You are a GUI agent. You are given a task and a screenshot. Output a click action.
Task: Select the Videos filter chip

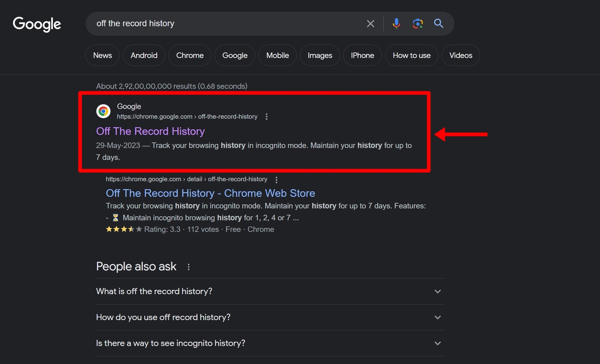(461, 55)
